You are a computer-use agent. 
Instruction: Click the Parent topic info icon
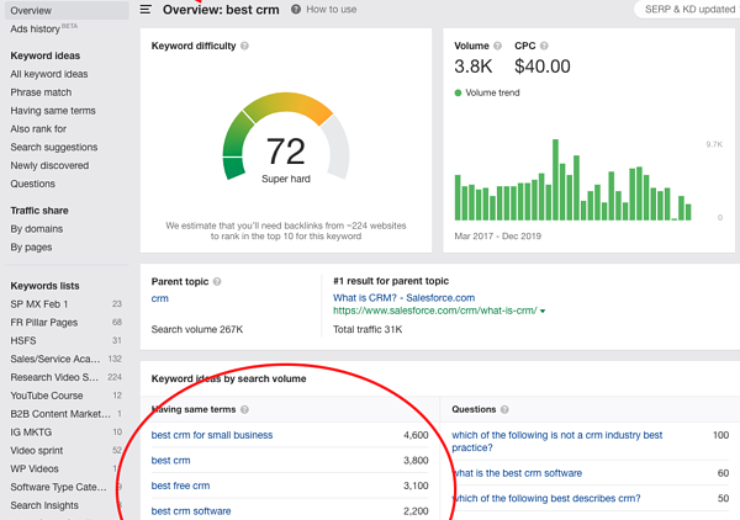click(217, 282)
